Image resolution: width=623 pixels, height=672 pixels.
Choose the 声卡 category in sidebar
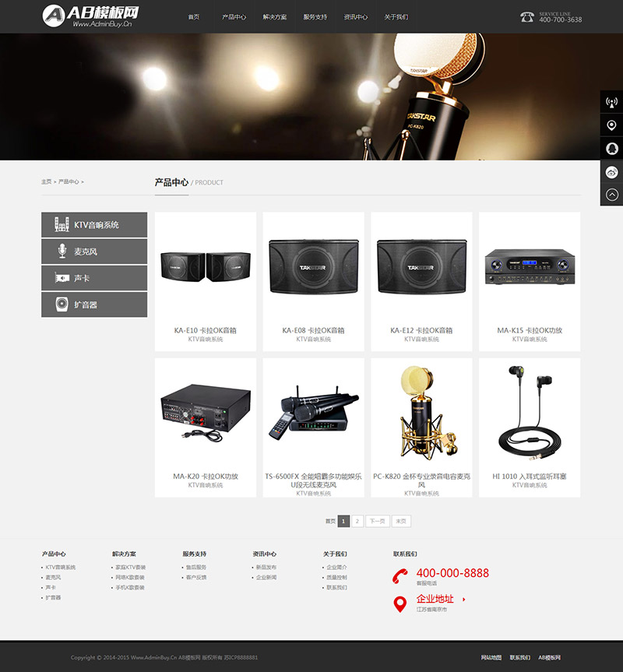click(x=94, y=278)
